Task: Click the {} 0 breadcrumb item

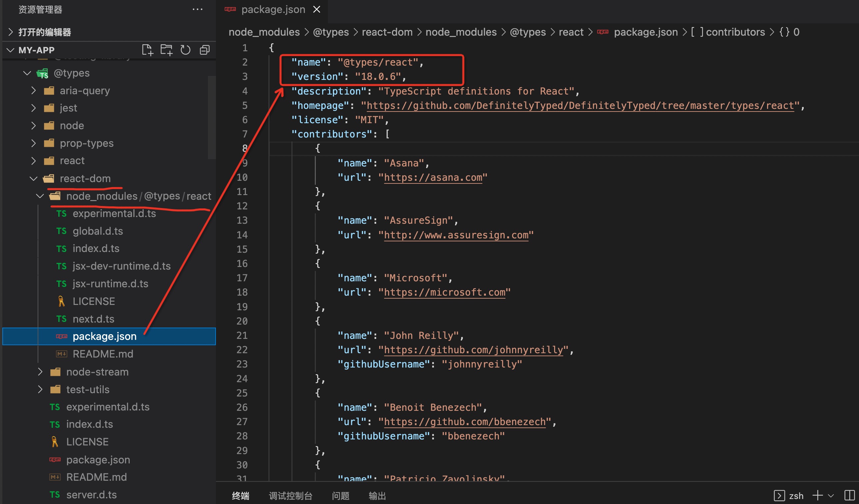Action: [x=789, y=32]
